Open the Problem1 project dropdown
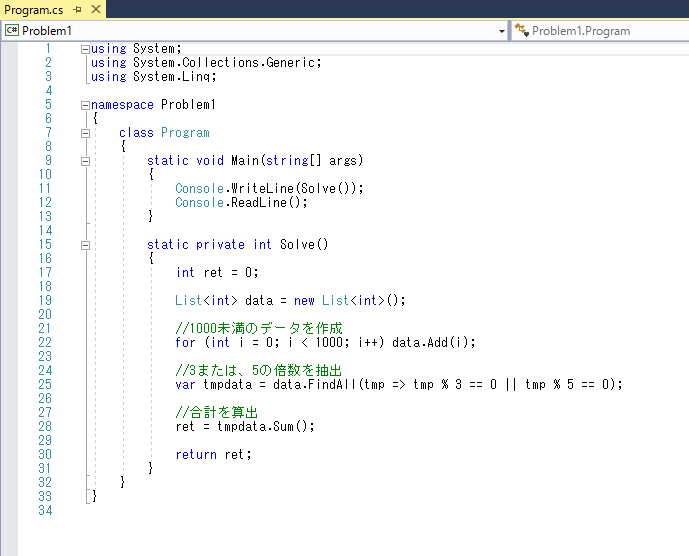The width and height of the screenshot is (689, 556). (501, 31)
